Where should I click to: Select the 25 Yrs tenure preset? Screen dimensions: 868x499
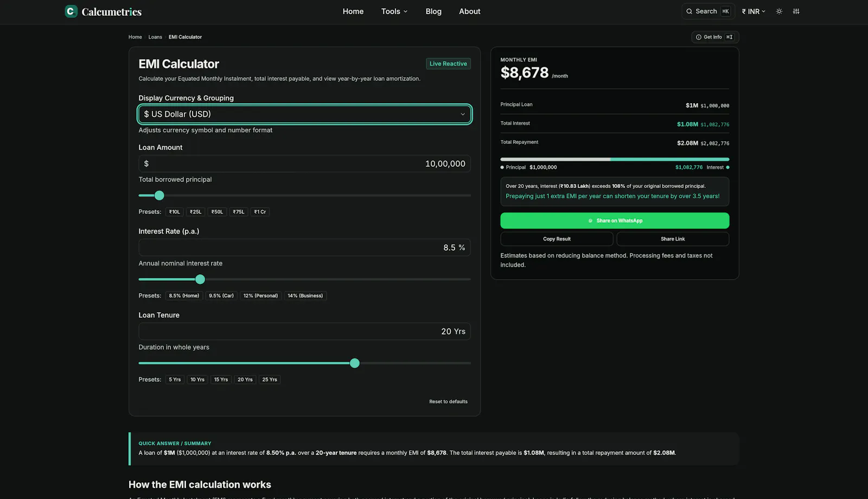(x=270, y=380)
